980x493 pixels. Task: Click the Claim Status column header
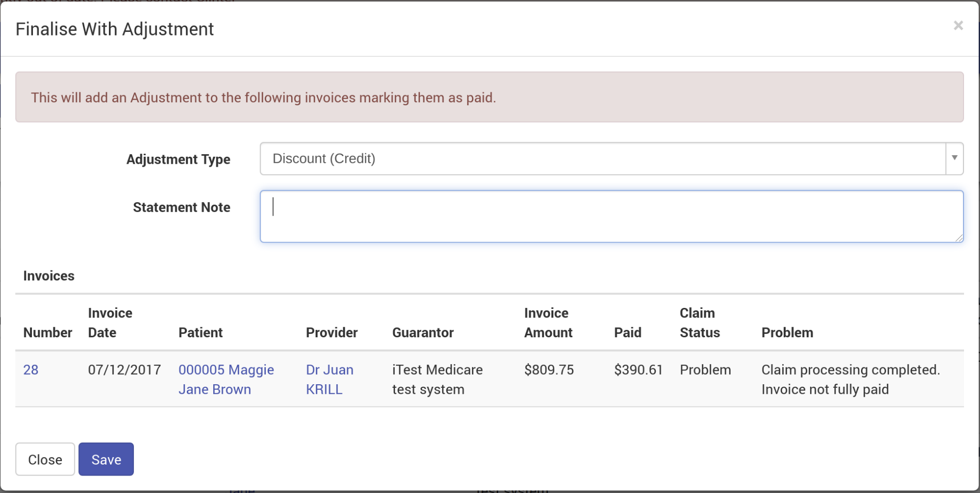tap(699, 322)
